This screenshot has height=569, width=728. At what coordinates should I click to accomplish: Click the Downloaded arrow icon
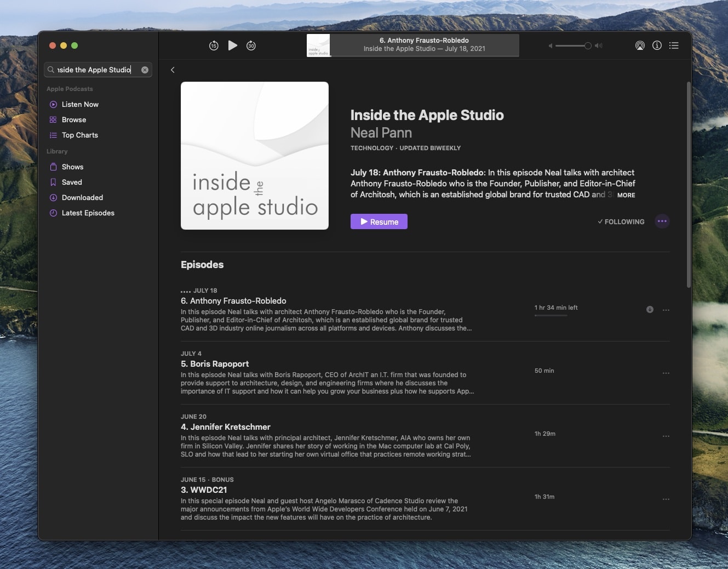53,197
